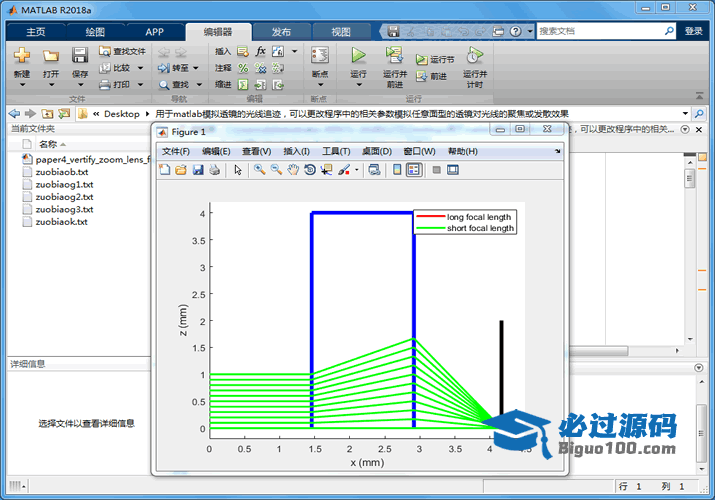
Task: Toggle hide plot tools in Figure 1
Action: (x=436, y=170)
